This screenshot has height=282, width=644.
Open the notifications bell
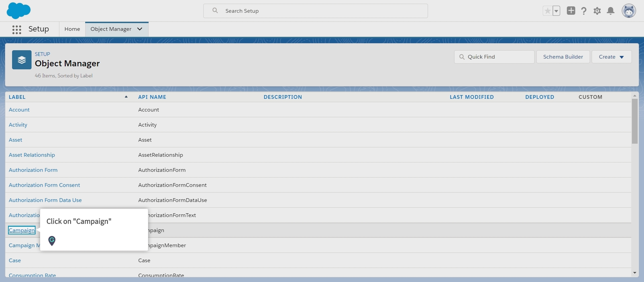[x=611, y=11]
